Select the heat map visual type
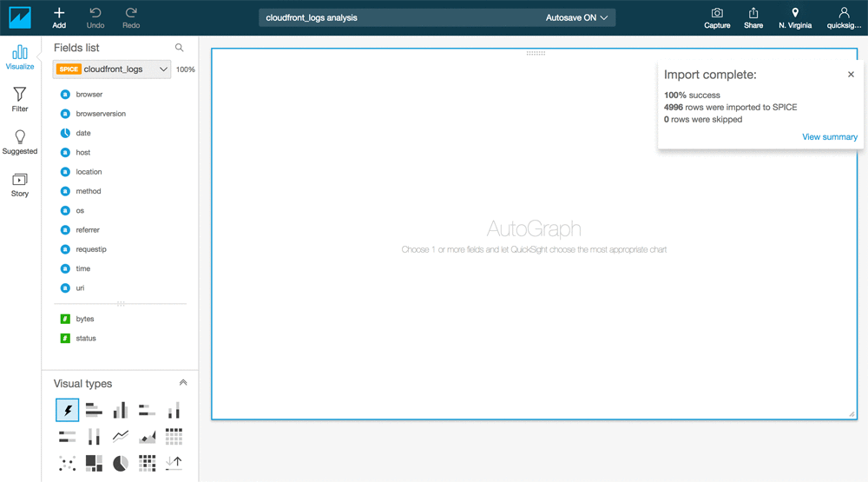 tap(148, 463)
